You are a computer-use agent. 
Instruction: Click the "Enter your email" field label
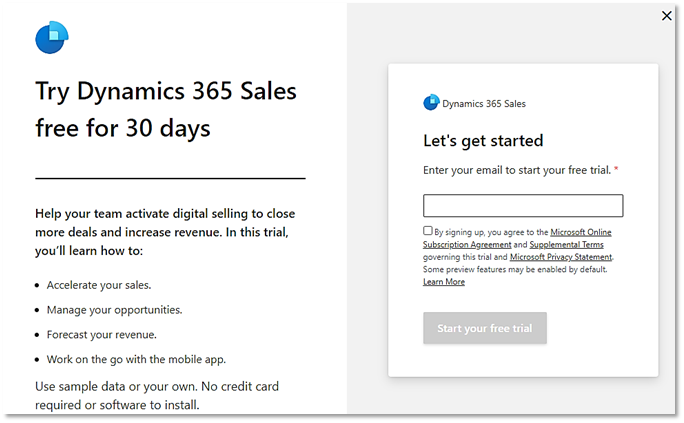coord(517,170)
